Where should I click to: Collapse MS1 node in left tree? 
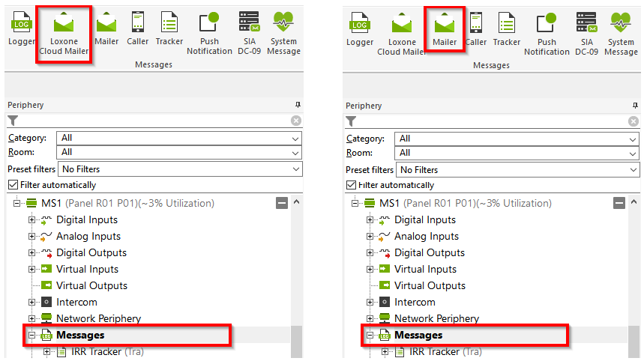(16, 203)
